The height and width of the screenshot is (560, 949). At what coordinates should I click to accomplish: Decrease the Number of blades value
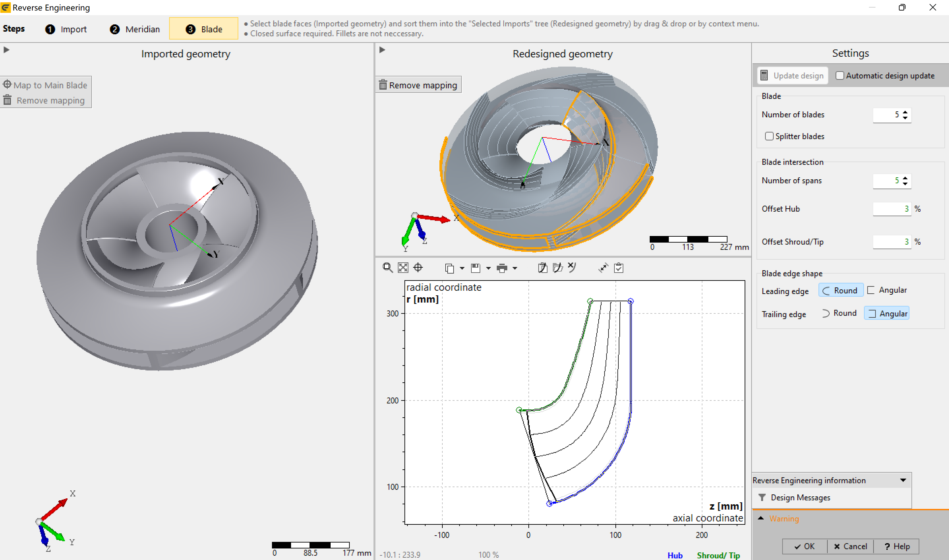(x=905, y=118)
